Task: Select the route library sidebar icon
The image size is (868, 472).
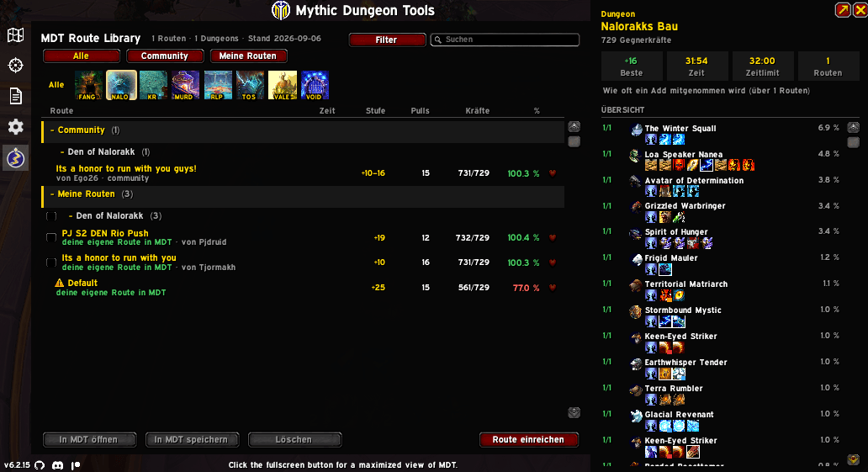Action: coord(15,158)
